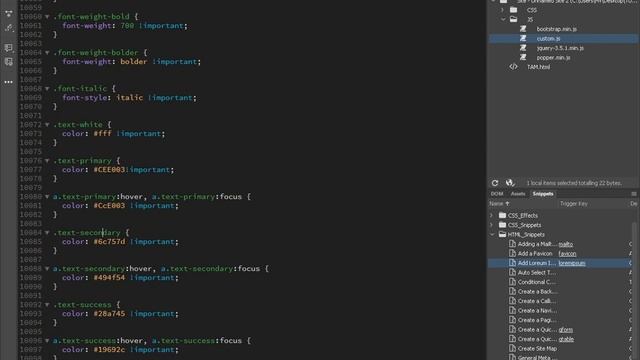
Task: Click the HTML_Snippets folder icon
Action: (502, 234)
